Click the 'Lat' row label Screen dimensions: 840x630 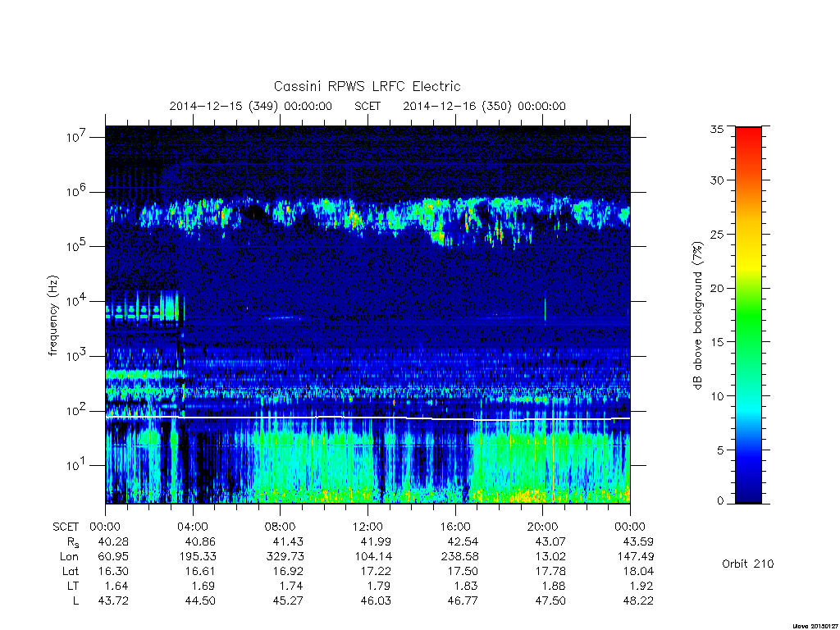[x=71, y=571]
